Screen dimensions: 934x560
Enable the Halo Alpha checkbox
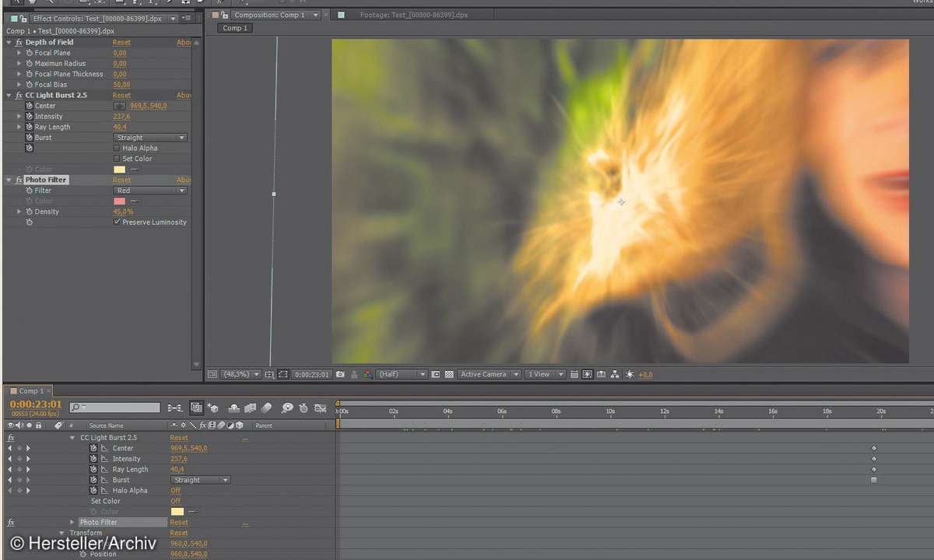click(117, 148)
